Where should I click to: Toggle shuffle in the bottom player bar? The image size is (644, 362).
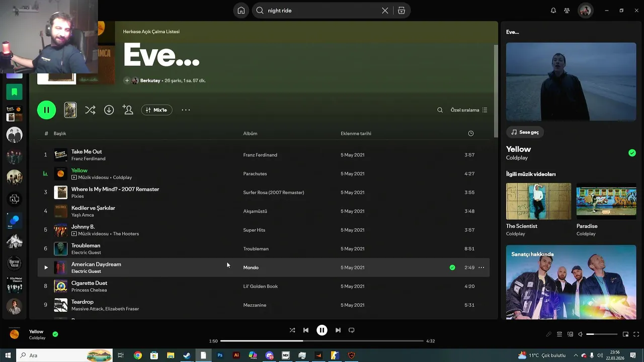coord(292,330)
